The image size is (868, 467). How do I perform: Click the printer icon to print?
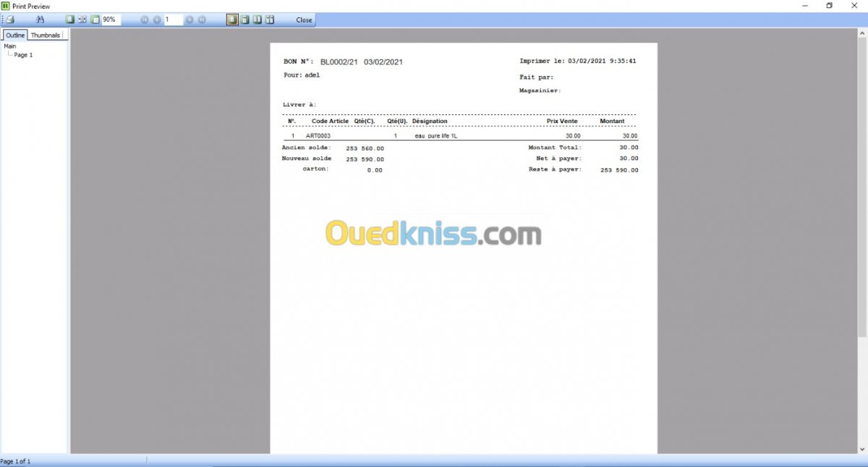[11, 20]
